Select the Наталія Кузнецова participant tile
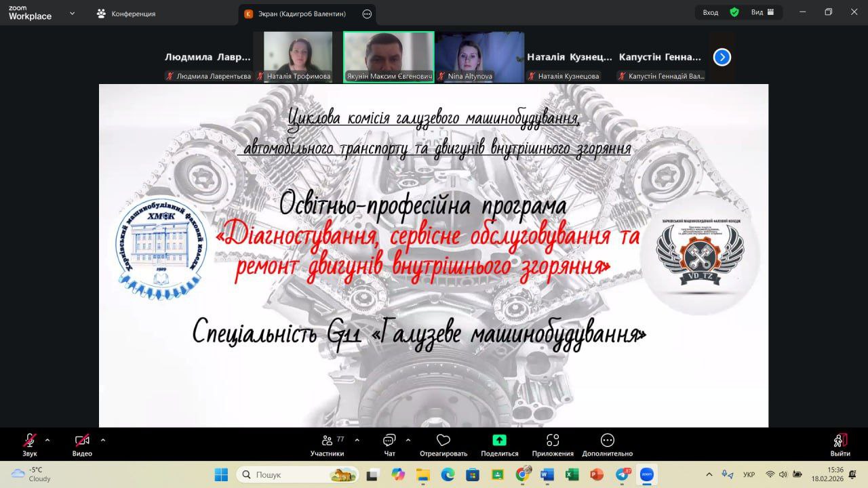This screenshot has width=868, height=488. coord(570,57)
